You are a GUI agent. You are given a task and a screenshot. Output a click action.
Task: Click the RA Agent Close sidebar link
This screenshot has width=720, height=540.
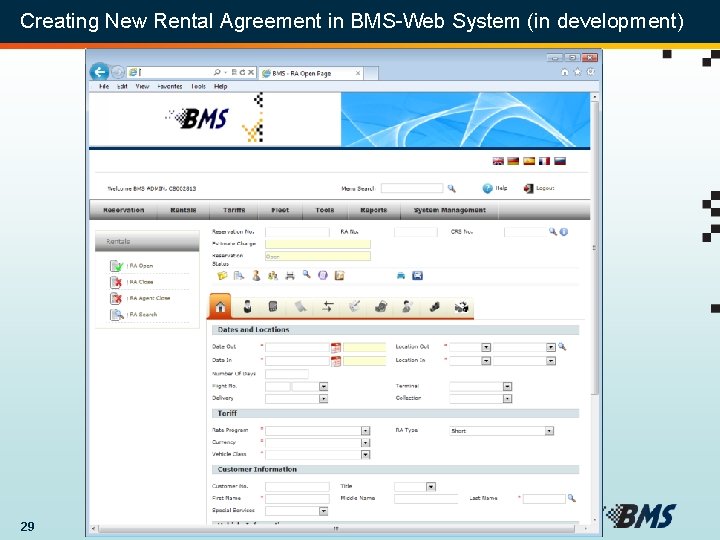click(149, 298)
